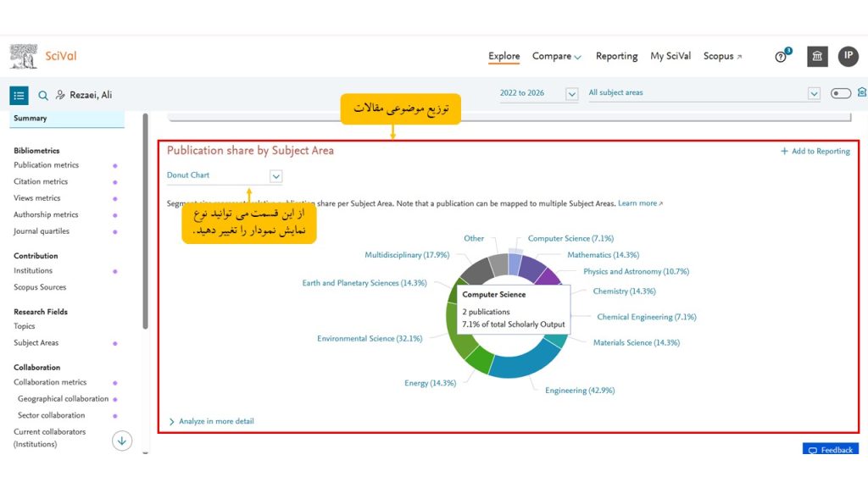Toggle the switch next to subject areas
868x488 pixels.
click(840, 93)
